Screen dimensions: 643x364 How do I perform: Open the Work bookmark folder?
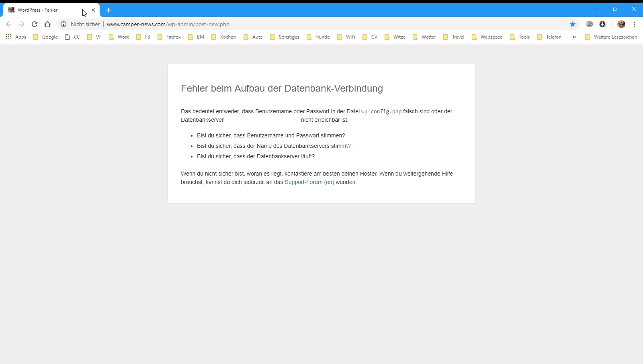click(x=119, y=37)
